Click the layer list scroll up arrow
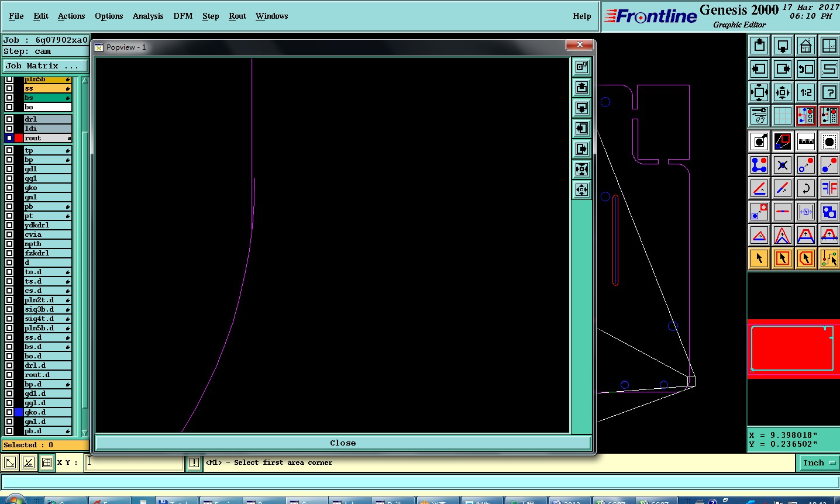 [85, 80]
